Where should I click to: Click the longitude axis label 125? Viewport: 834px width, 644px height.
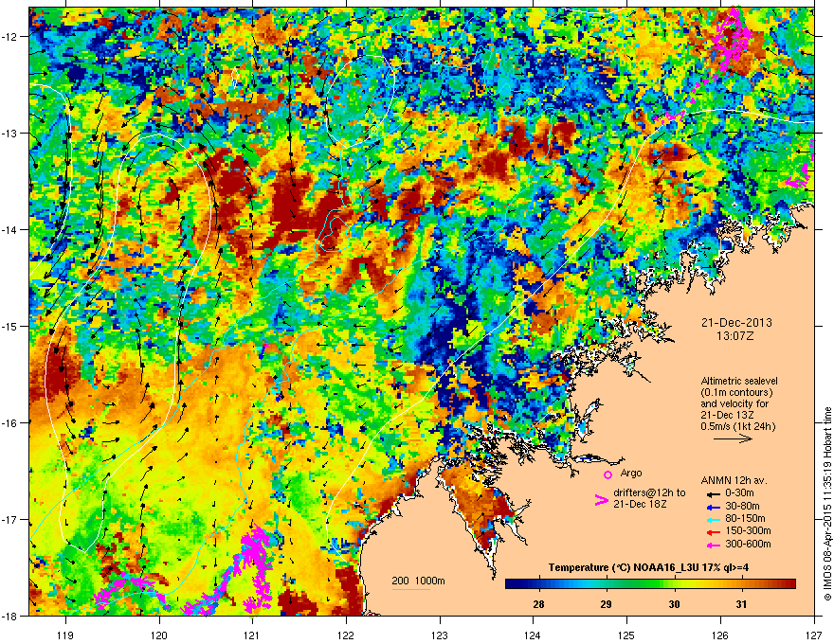tap(626, 635)
